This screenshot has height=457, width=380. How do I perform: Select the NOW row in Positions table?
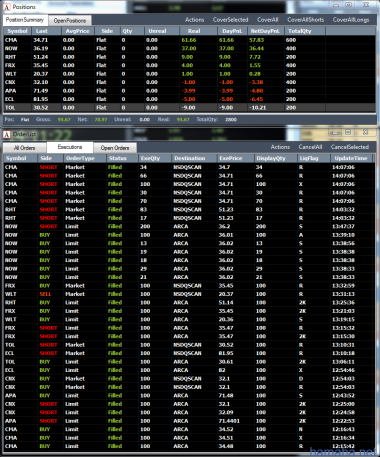pos(189,48)
